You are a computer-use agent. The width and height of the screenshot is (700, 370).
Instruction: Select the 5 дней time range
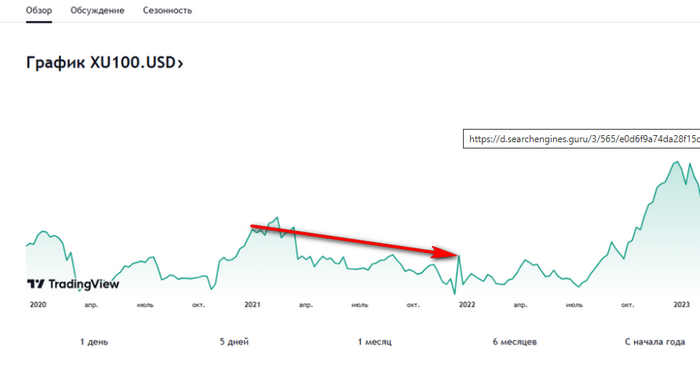234,342
